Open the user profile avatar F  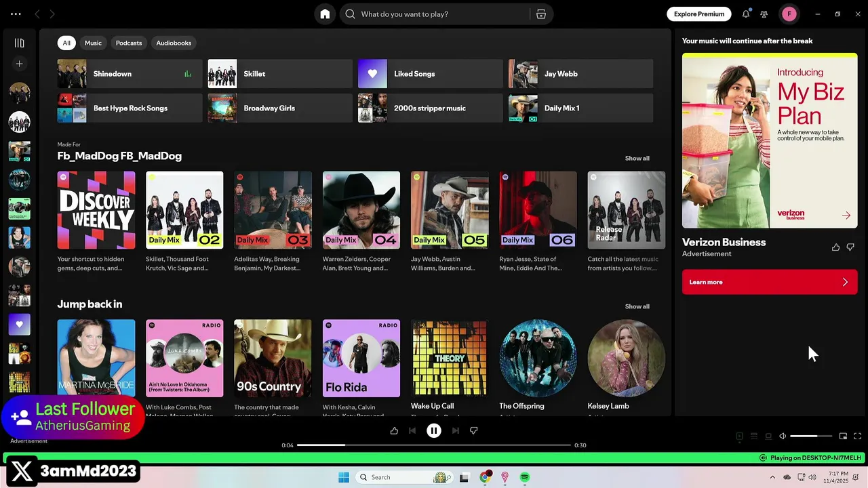click(789, 14)
